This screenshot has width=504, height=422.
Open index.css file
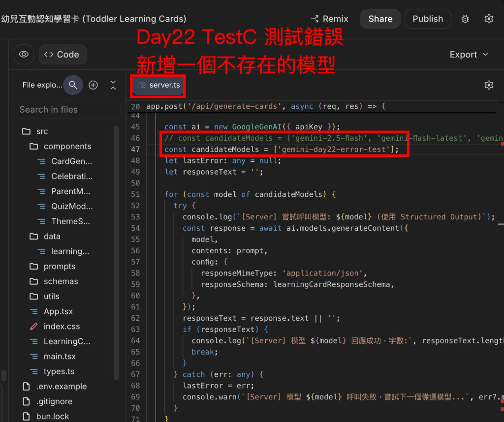pos(55,326)
